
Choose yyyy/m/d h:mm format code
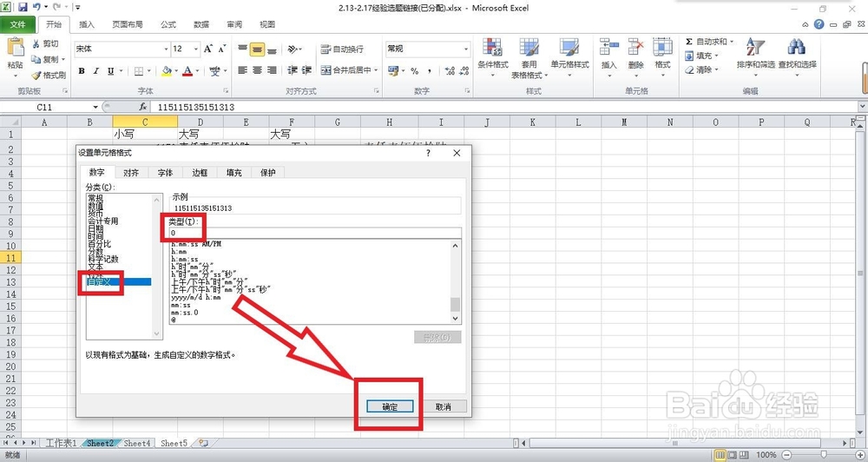click(x=196, y=298)
